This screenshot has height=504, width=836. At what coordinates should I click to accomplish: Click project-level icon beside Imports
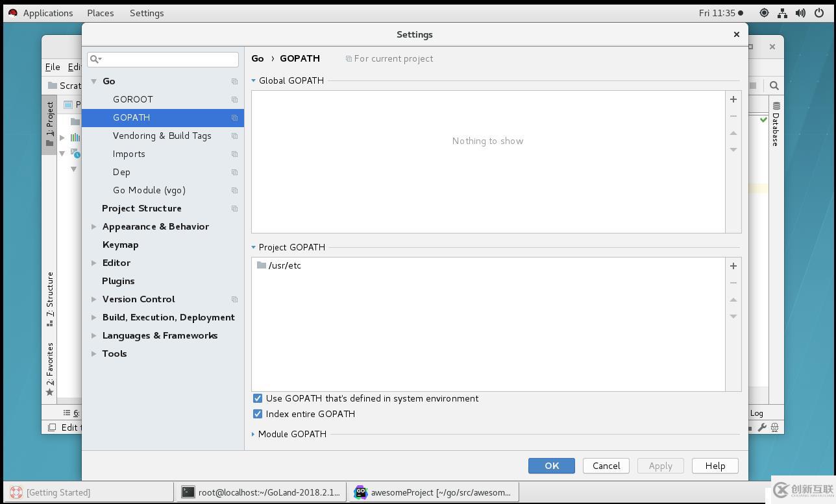(x=234, y=154)
